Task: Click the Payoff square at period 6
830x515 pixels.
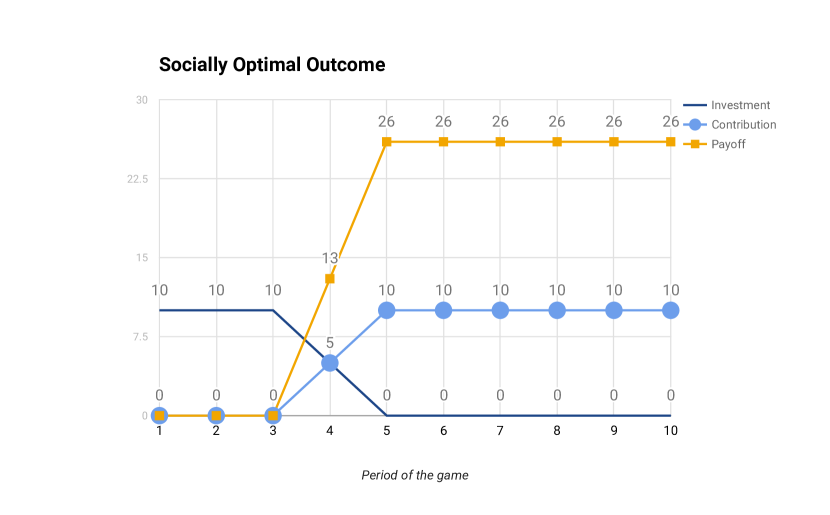Action: pos(443,141)
